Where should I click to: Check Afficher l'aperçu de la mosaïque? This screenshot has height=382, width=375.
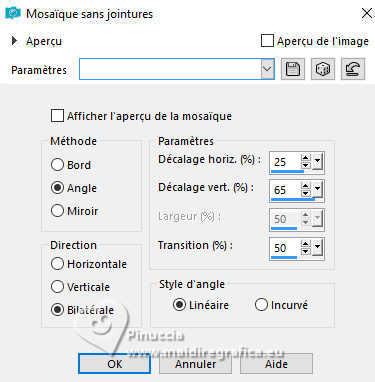pos(57,116)
